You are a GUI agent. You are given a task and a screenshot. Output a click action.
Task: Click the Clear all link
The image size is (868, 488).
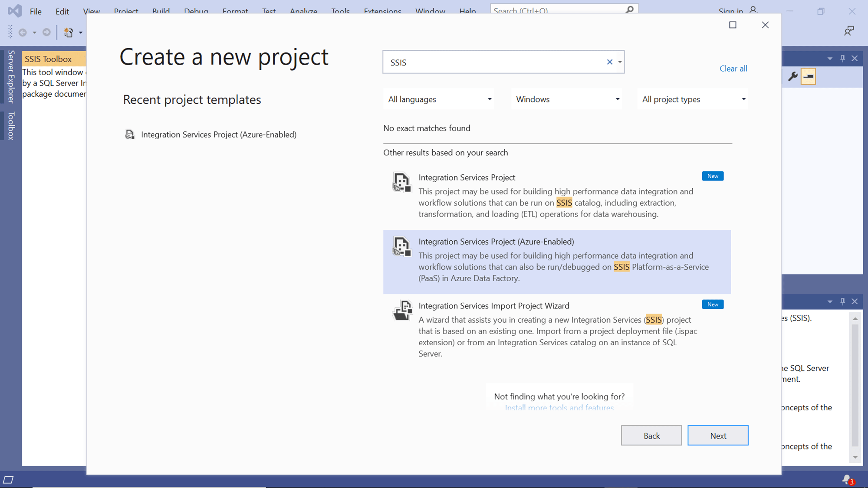tap(733, 69)
